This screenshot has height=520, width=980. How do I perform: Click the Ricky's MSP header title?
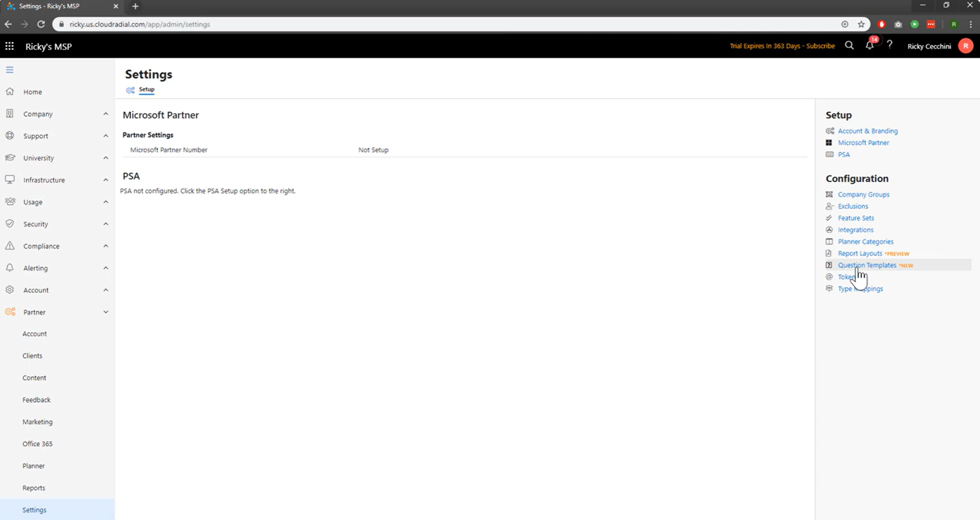click(49, 47)
